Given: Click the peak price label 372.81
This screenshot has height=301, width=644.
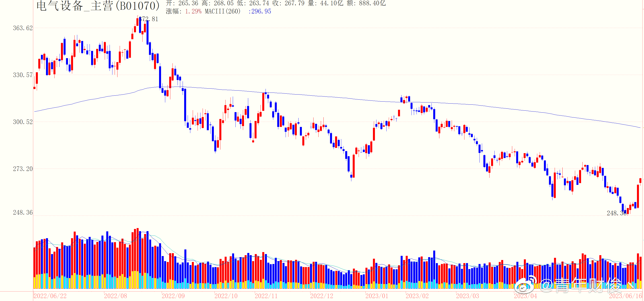Looking at the screenshot, I should (x=149, y=19).
